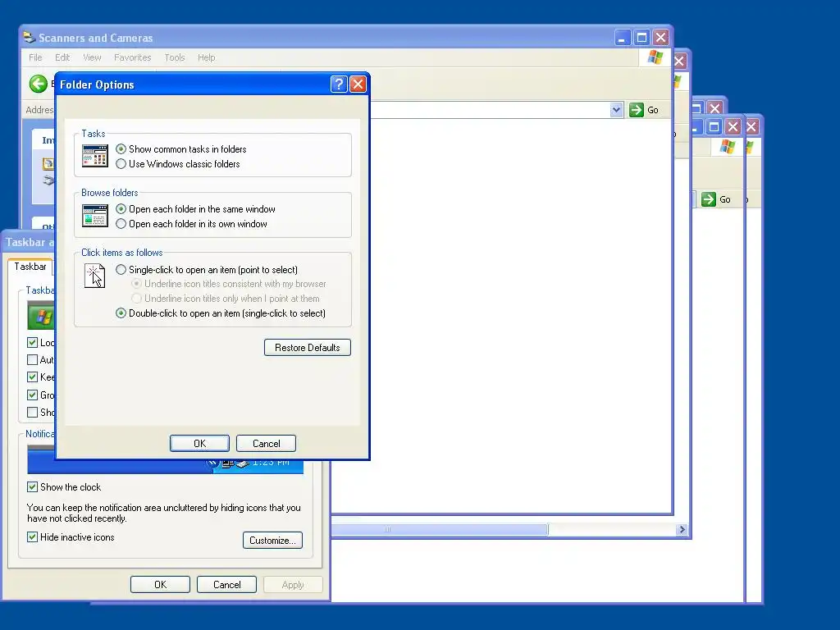Click the Windows flag logo in the rear window
Screen dimensions: 840x630
pos(727,146)
